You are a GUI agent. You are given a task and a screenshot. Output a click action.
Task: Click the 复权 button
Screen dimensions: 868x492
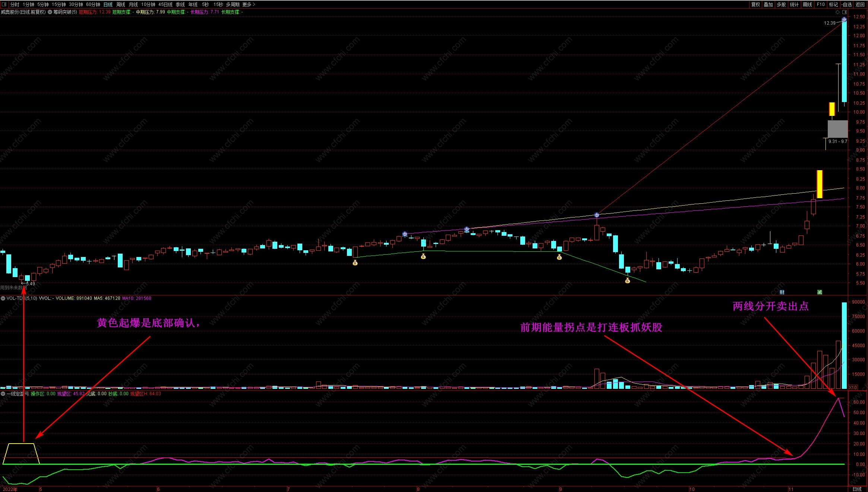pyautogui.click(x=755, y=4)
